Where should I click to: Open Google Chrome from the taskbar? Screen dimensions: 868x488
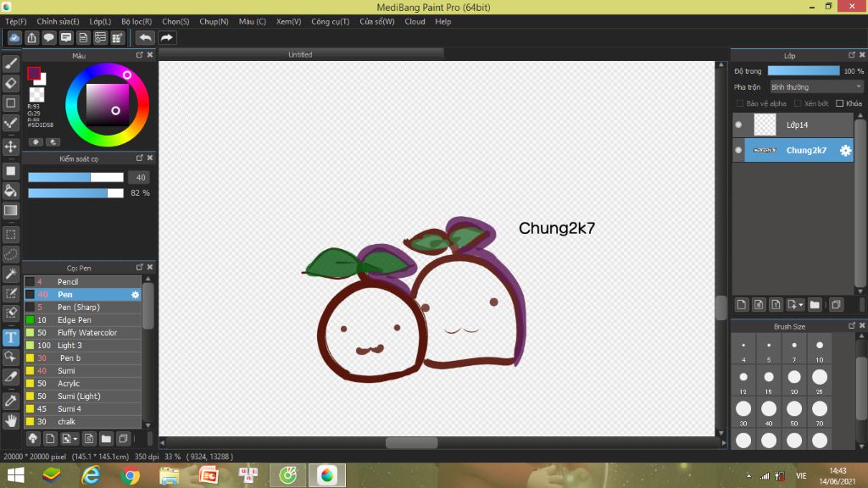pos(130,475)
